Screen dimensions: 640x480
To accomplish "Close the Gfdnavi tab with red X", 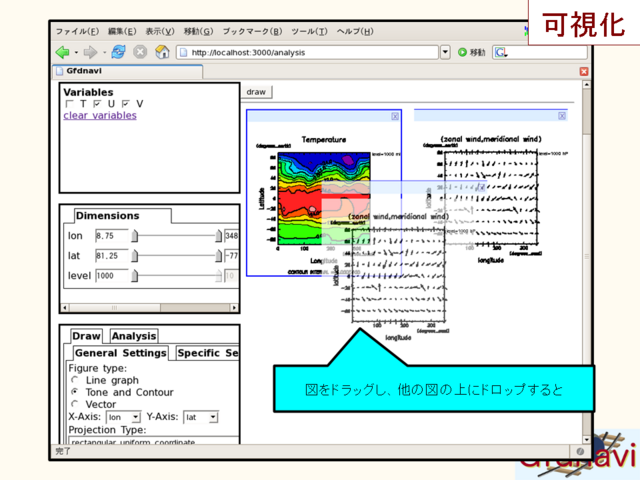I will [584, 71].
